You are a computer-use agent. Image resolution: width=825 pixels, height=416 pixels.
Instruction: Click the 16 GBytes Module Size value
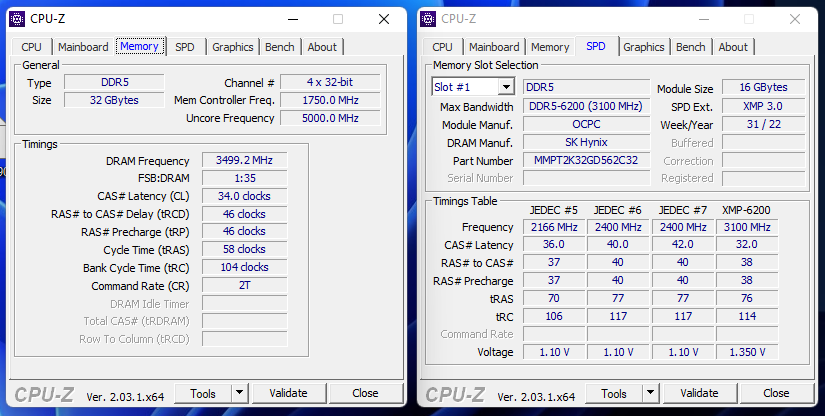[763, 87]
